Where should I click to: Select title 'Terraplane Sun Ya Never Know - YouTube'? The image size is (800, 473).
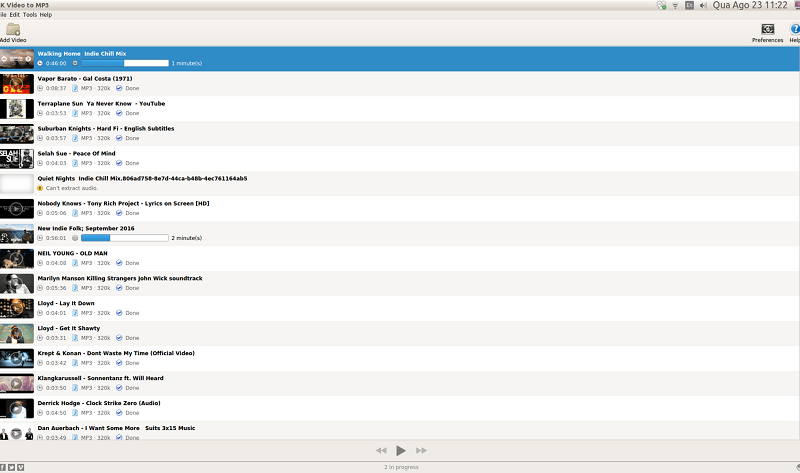click(101, 104)
